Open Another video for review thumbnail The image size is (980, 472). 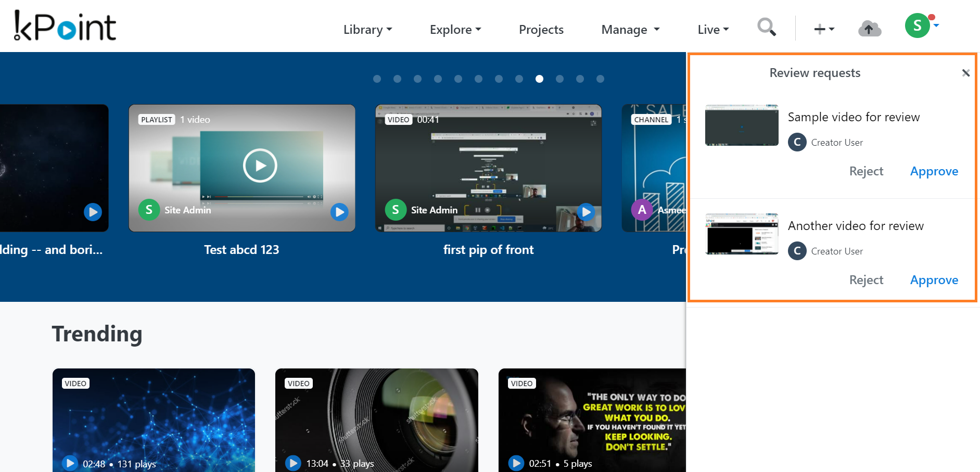[741, 234]
